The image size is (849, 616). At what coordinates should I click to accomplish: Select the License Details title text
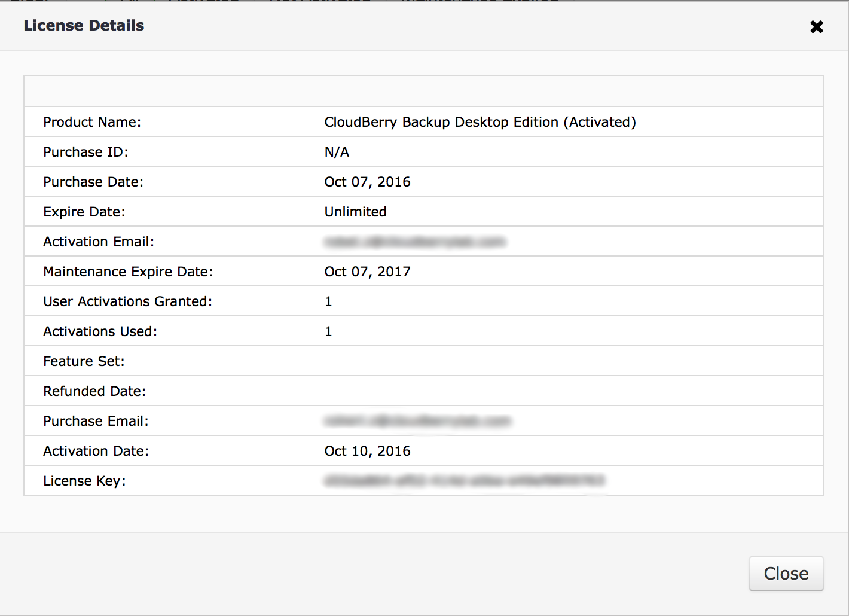84,25
